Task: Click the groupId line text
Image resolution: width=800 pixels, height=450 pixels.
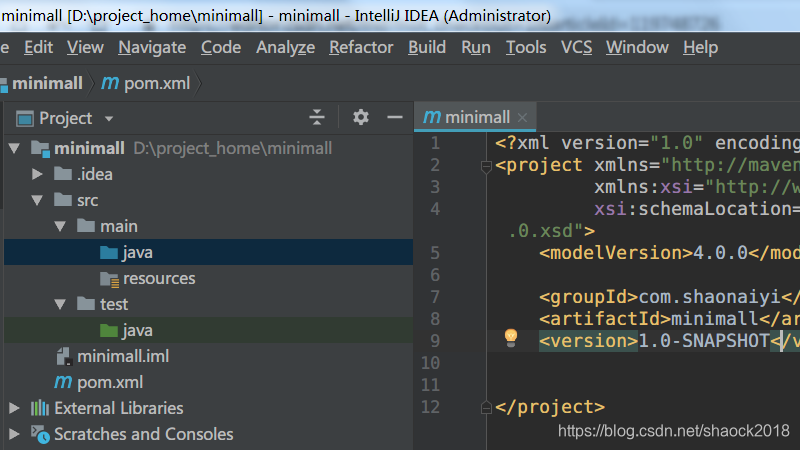Action: 669,297
